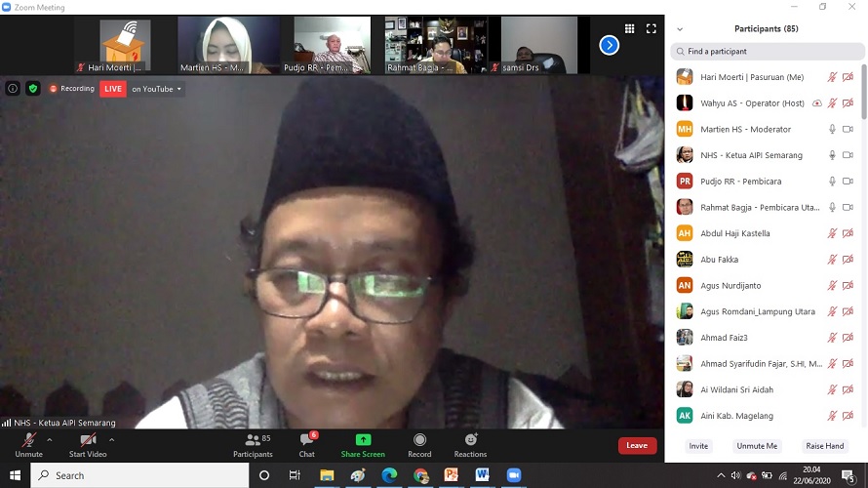868x488 pixels.
Task: Open the on YouTube live dropdown
Action: tap(157, 89)
